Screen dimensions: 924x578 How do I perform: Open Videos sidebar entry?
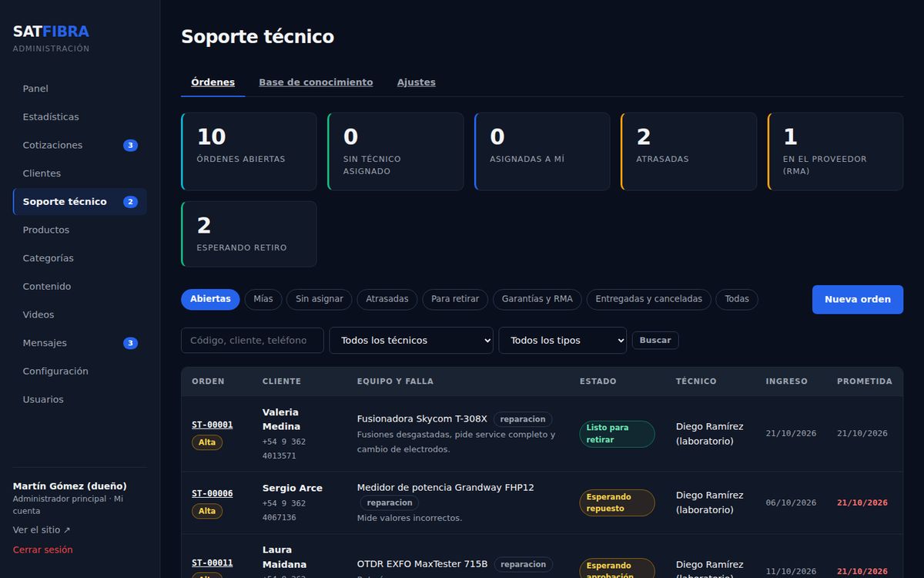[x=79, y=314]
